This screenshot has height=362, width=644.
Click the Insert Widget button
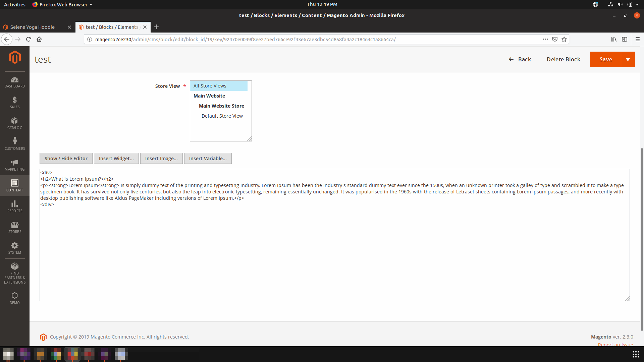click(116, 159)
